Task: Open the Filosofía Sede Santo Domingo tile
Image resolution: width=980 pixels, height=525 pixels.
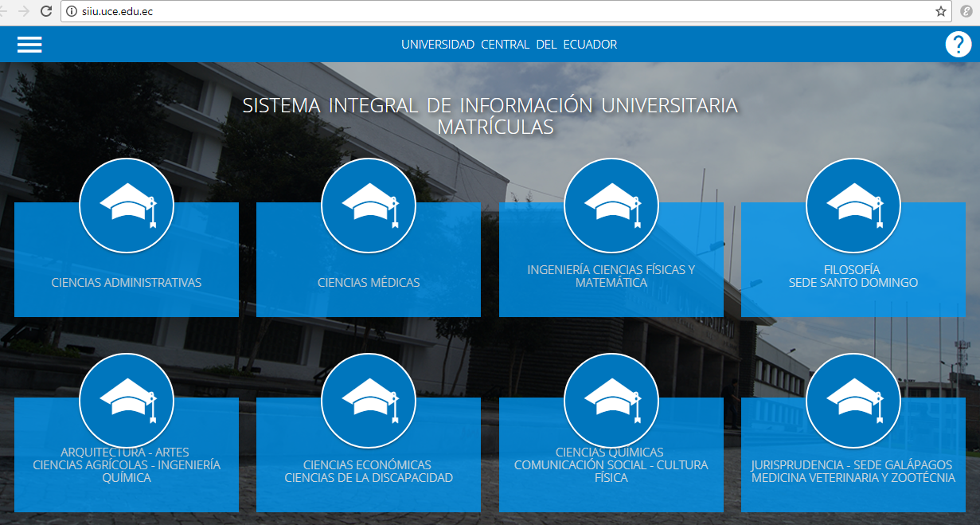Action: pos(853,283)
